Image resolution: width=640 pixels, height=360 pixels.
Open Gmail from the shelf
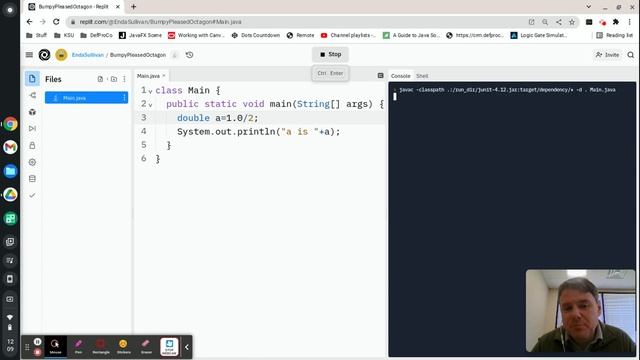coord(10,147)
